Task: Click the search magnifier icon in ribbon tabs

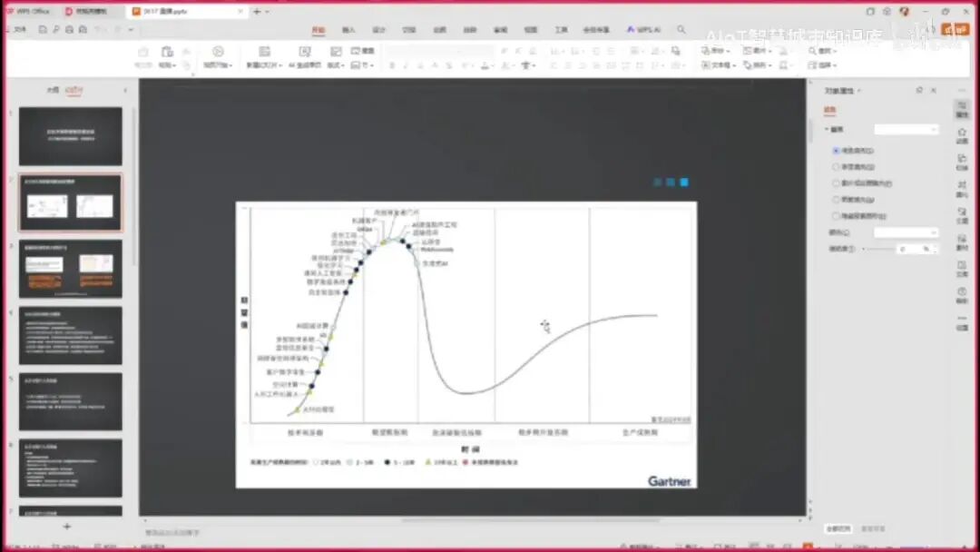Action: (x=681, y=29)
